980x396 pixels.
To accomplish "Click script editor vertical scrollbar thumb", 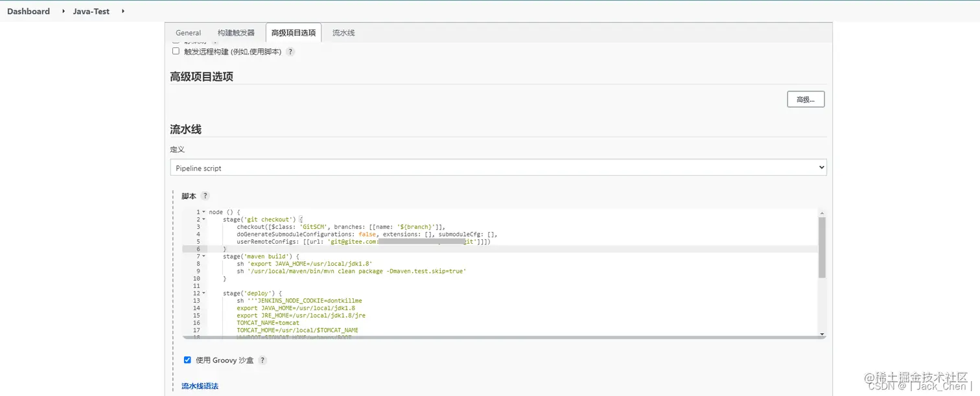I will click(822, 247).
